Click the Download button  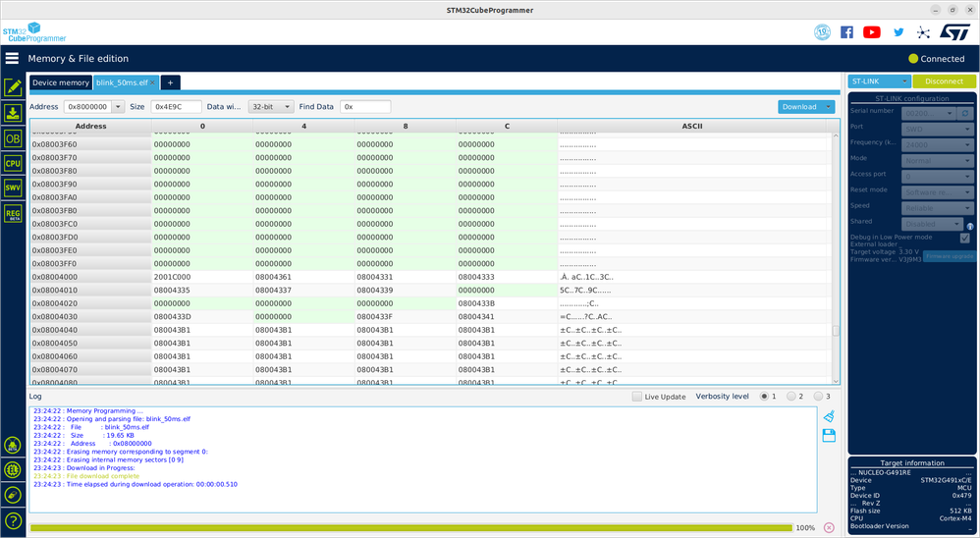(799, 107)
